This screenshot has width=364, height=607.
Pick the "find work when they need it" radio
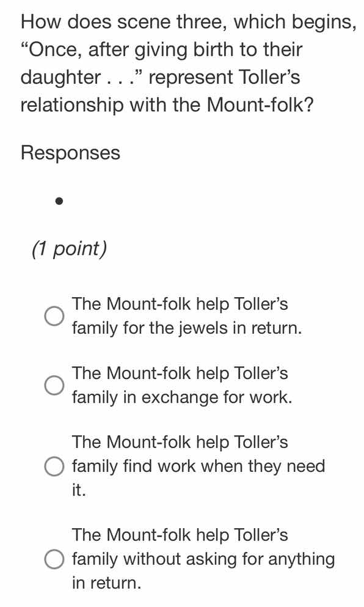pos(54,466)
